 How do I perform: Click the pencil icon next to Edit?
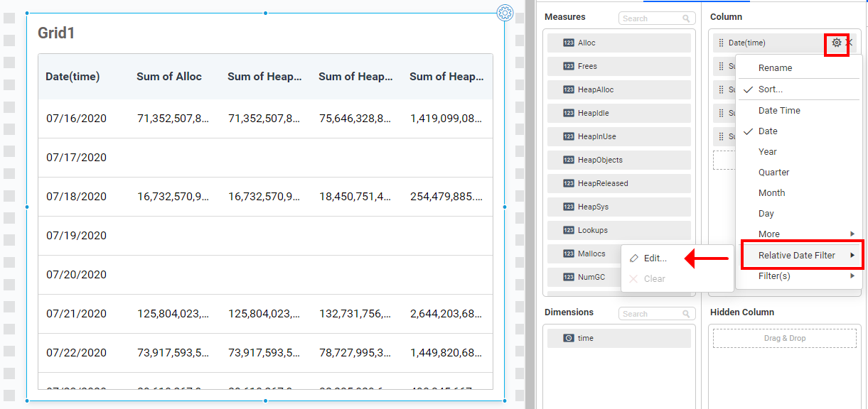click(634, 258)
